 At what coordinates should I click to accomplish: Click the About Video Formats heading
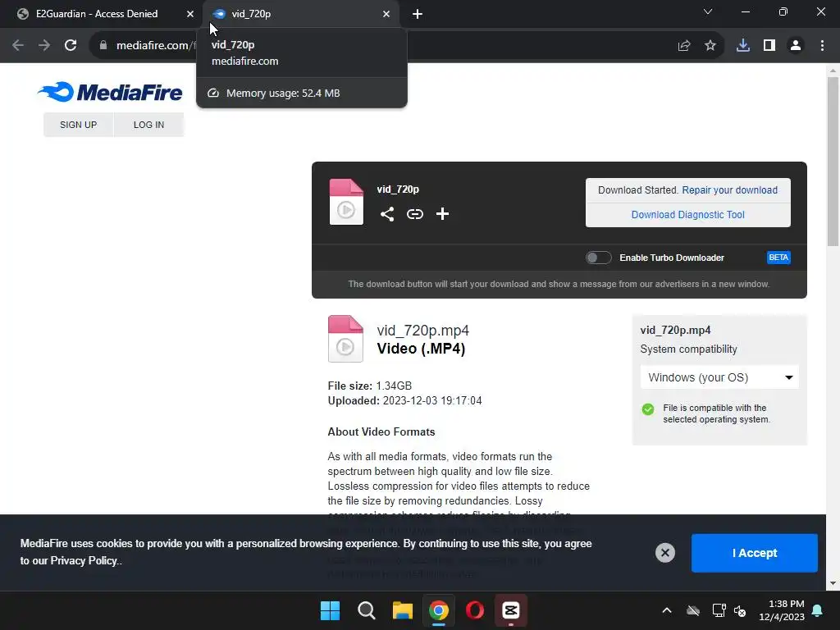[381, 431]
